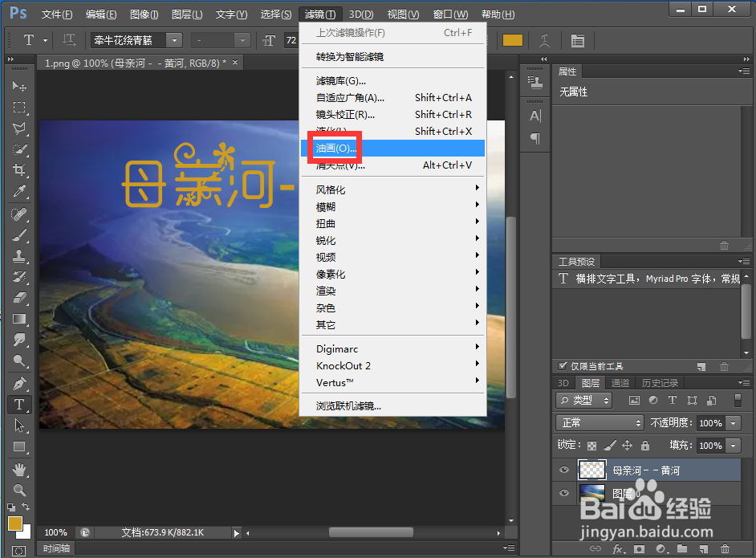
Task: Open the layer filter 类型 dropdown
Action: [583, 400]
